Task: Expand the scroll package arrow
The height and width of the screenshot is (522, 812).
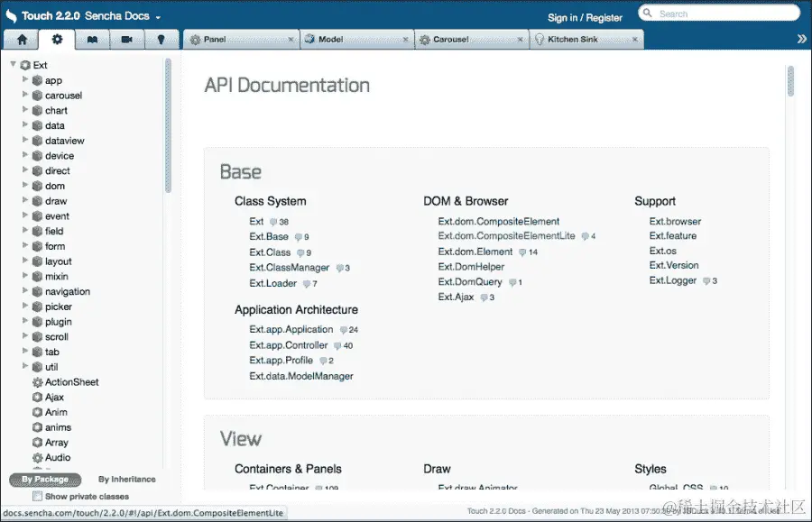Action: [x=25, y=335]
